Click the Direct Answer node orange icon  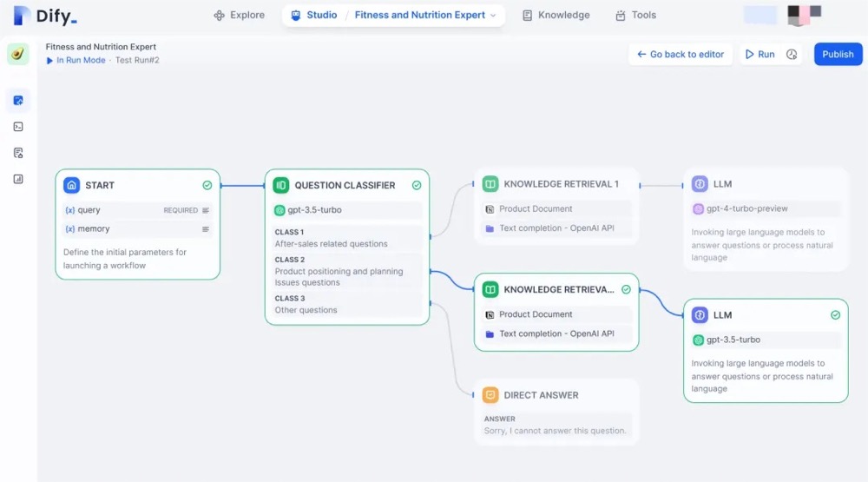[490, 395]
